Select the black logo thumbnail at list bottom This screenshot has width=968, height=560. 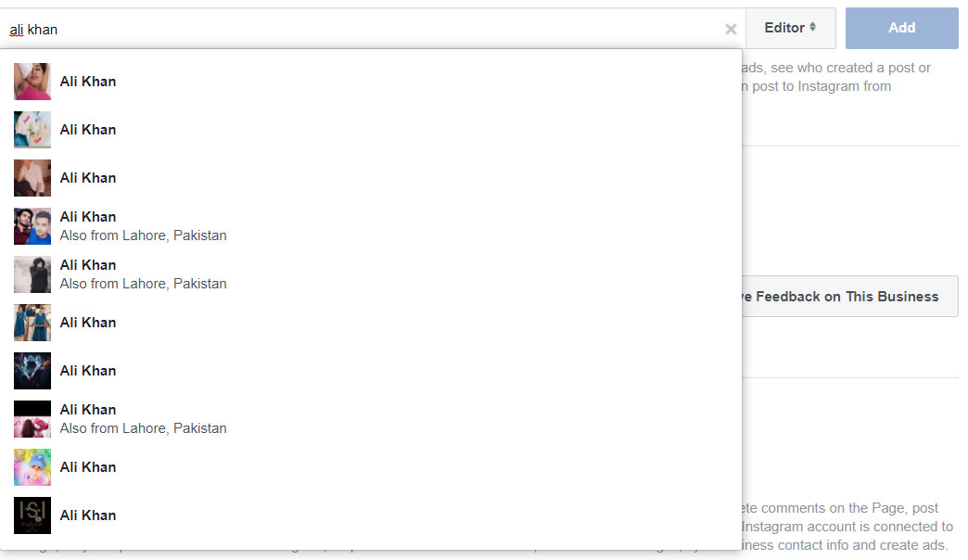coord(32,515)
